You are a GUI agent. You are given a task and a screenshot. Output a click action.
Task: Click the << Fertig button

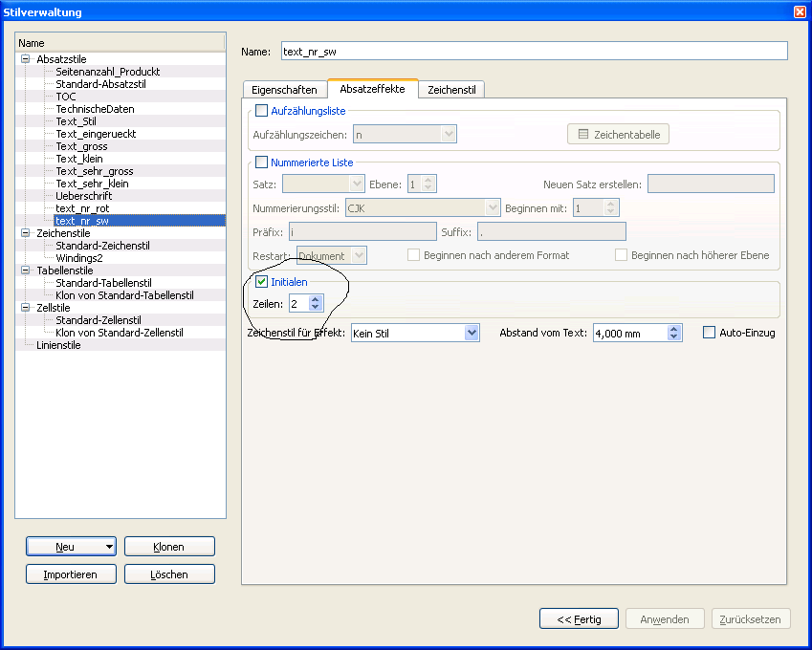pyautogui.click(x=579, y=619)
